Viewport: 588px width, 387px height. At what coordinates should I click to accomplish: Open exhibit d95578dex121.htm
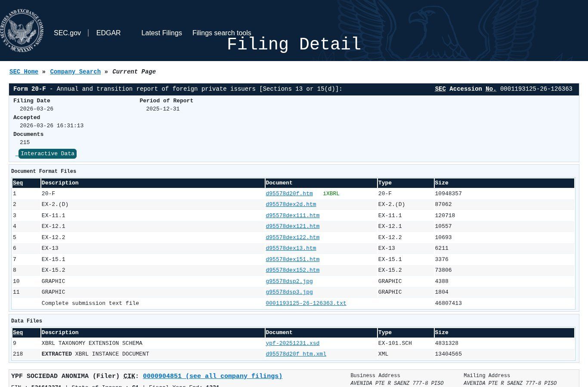pos(293,226)
